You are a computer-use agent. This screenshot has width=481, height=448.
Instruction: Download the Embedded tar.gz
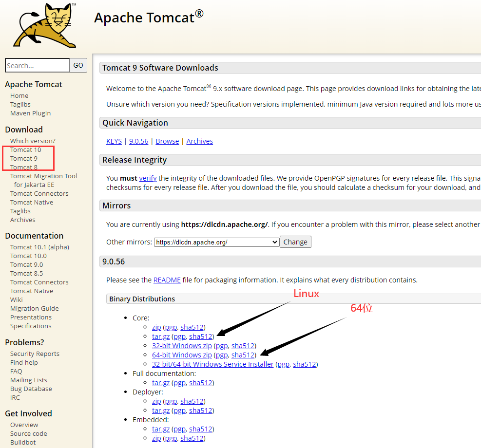[x=161, y=429]
